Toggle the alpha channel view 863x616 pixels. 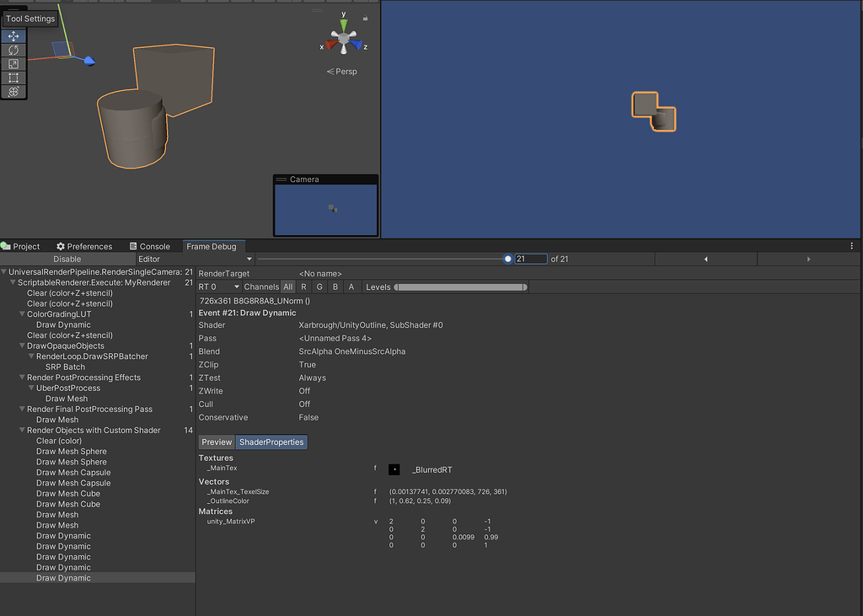tap(351, 287)
